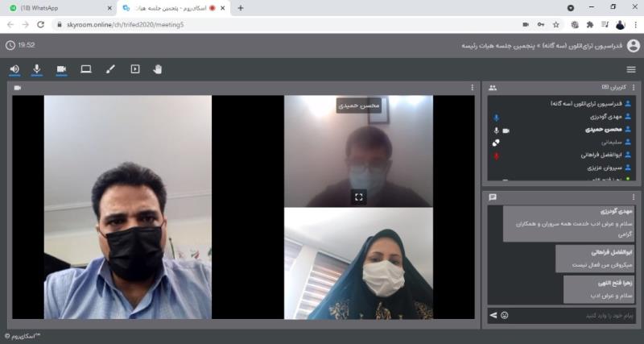
Task: Reload the current page
Action: coord(41,25)
